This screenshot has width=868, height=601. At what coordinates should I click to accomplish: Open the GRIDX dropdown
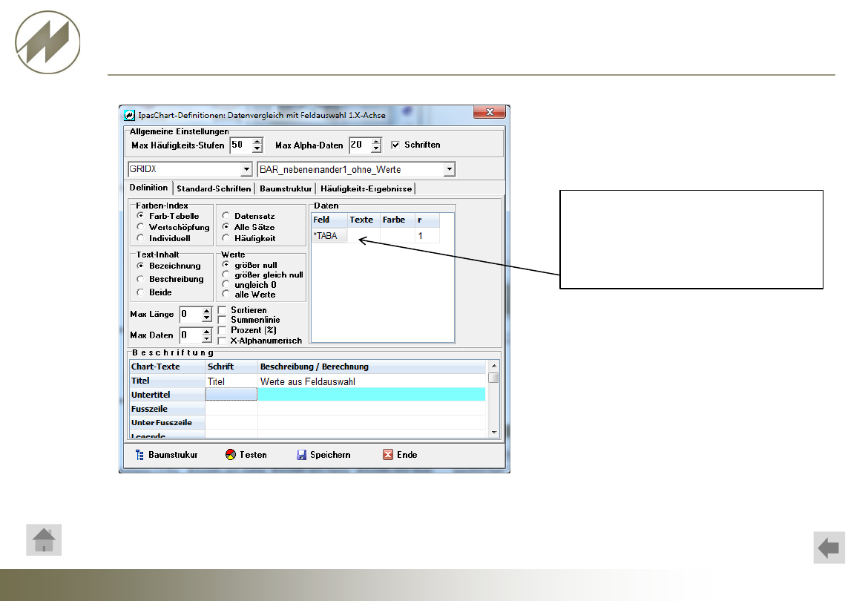(246, 169)
